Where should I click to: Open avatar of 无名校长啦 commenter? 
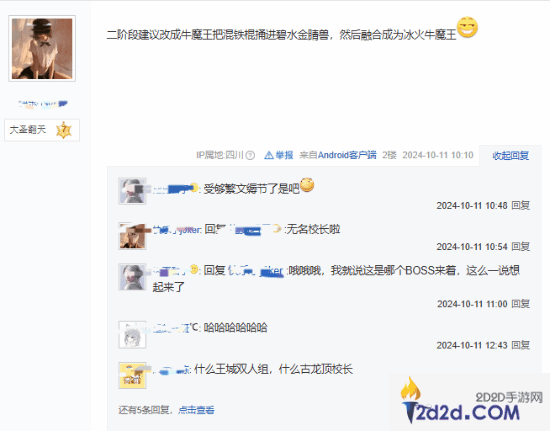[x=132, y=236]
